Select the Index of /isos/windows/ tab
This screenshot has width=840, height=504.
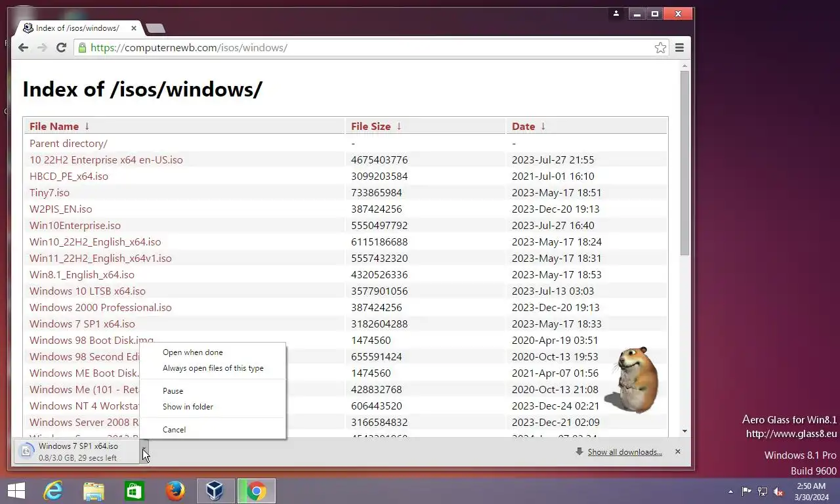pyautogui.click(x=77, y=28)
